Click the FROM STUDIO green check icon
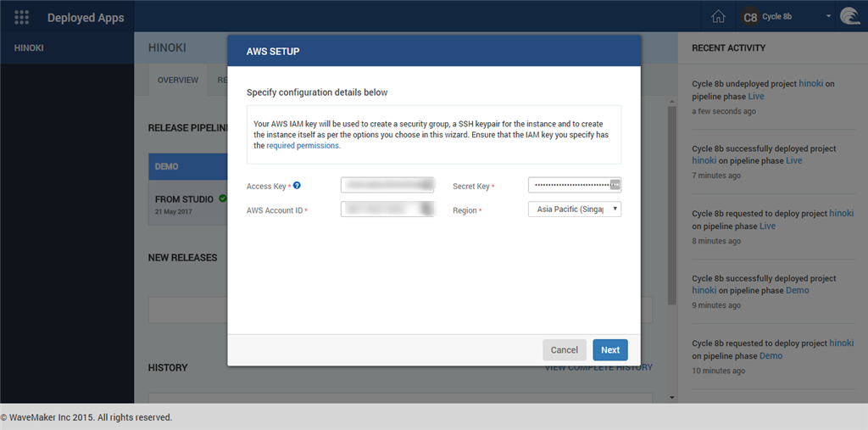Screen dimensions: 868x430 point(223,198)
